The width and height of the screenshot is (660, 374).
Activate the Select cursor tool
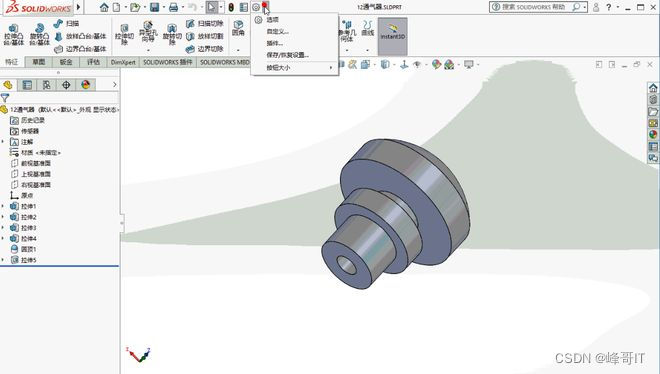[212, 7]
